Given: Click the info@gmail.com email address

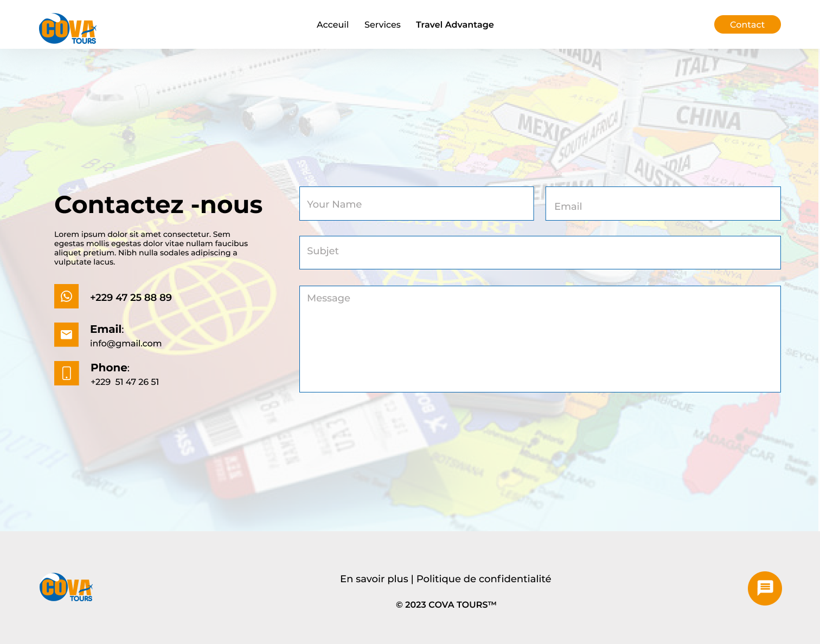Looking at the screenshot, I should pyautogui.click(x=126, y=343).
